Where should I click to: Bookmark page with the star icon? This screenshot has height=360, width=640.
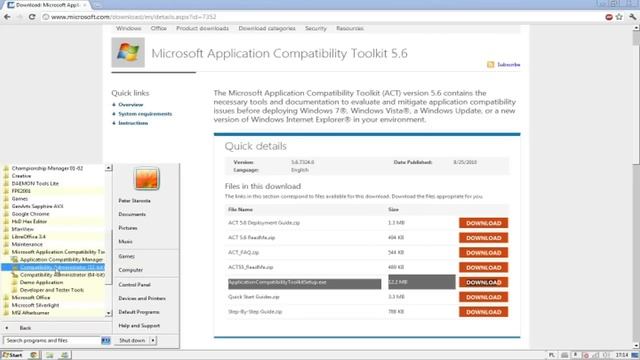[x=619, y=17]
